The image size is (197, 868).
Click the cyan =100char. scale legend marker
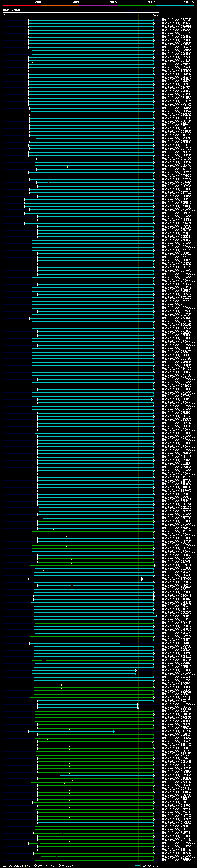click(x=138, y=866)
